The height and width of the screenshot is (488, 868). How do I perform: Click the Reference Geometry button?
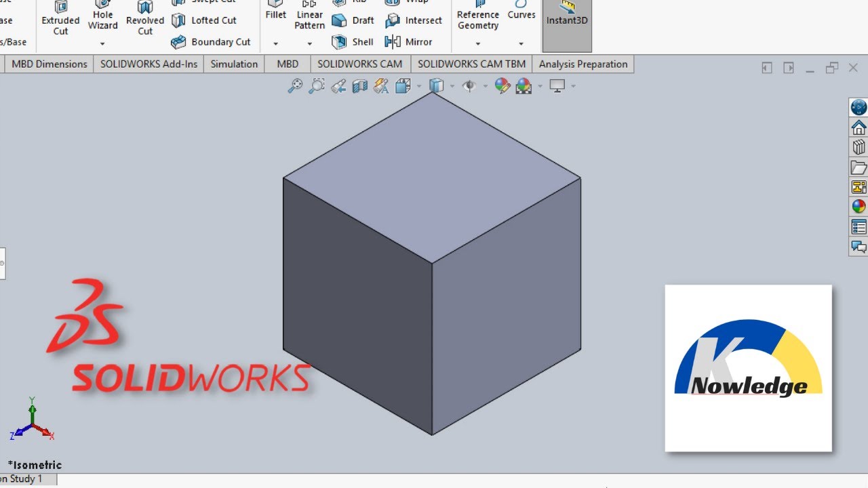point(478,16)
